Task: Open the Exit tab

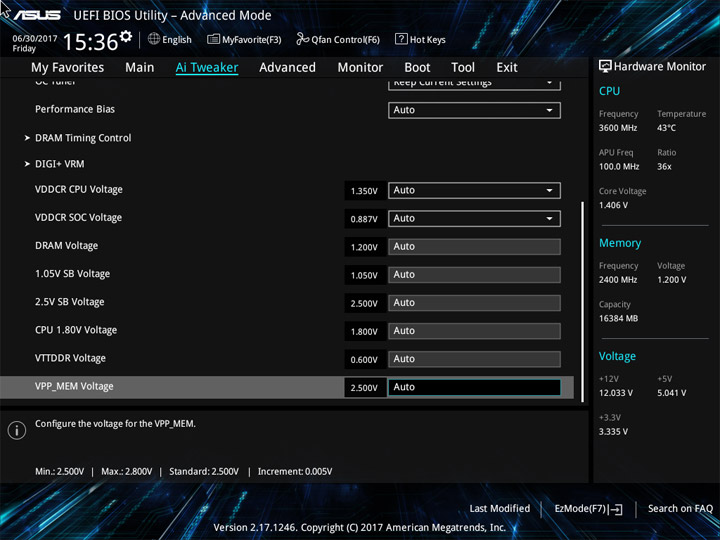Action: 507,68
